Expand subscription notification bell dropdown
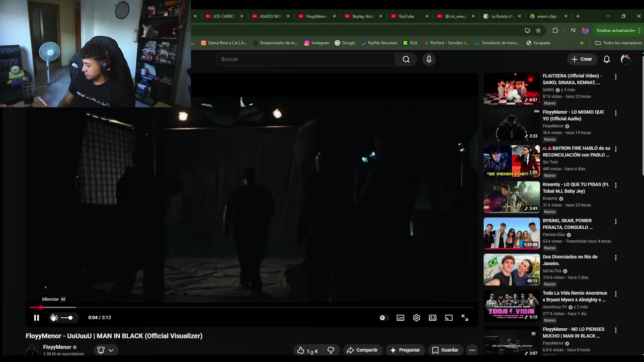 (105, 350)
